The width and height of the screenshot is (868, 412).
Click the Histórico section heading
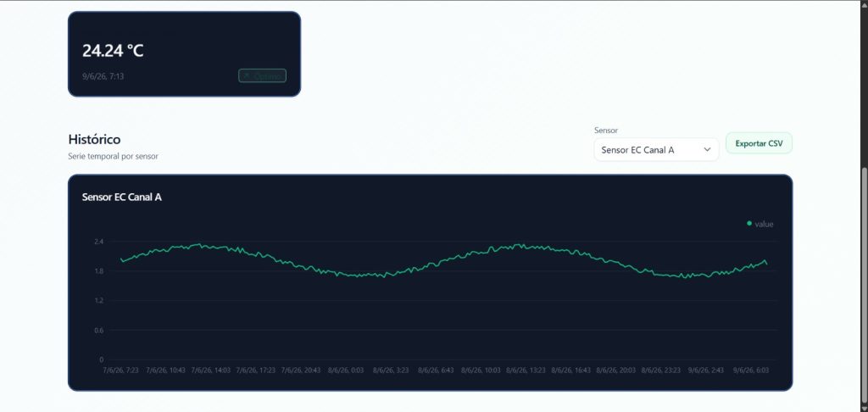click(94, 139)
